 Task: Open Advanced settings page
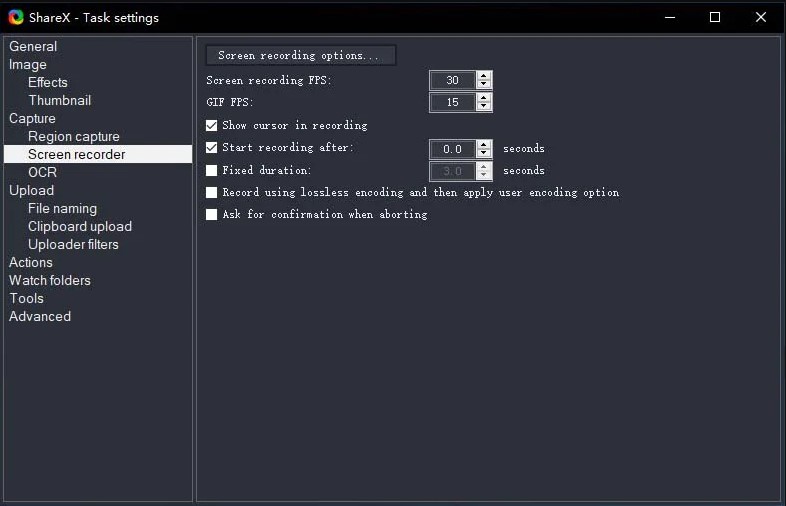click(x=40, y=316)
